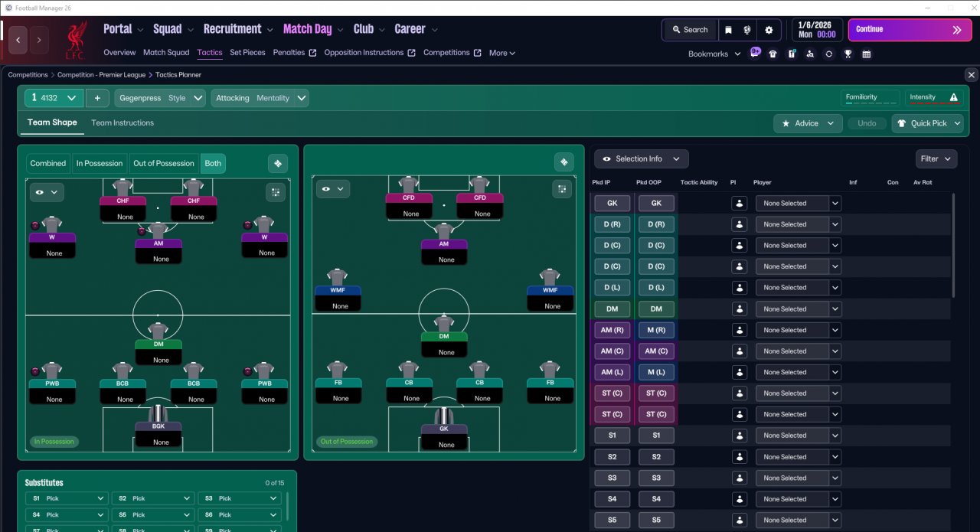
Task: Select the Both pitch view option
Action: point(213,163)
